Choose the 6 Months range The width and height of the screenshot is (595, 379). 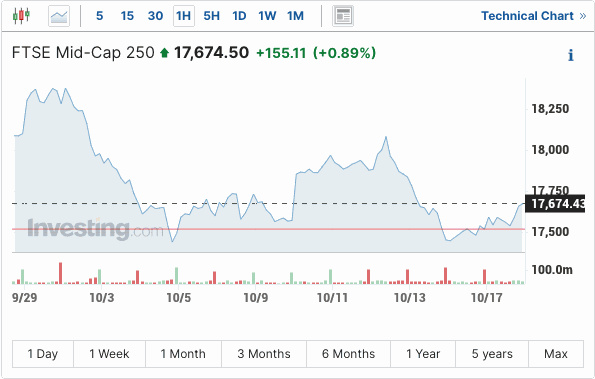coord(348,354)
